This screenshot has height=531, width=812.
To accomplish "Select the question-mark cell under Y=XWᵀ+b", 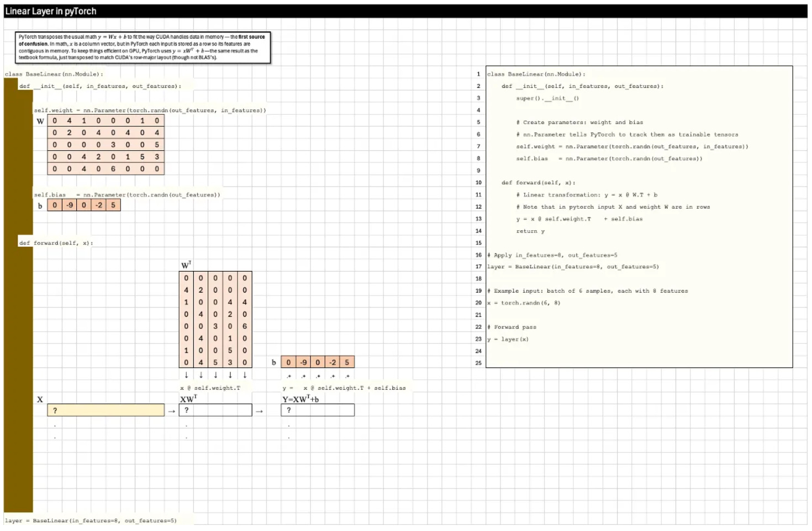I will (318, 410).
